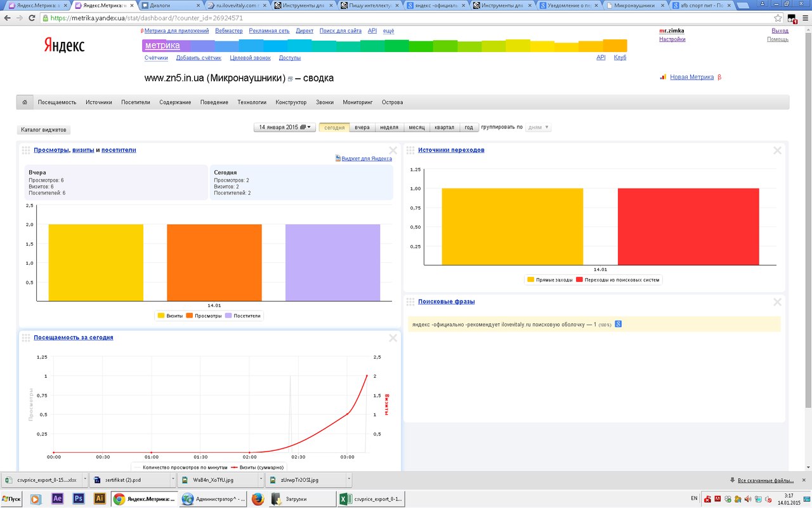This screenshot has width=812, height=508.
Task: Select the сегодня period tab
Action: tap(334, 128)
